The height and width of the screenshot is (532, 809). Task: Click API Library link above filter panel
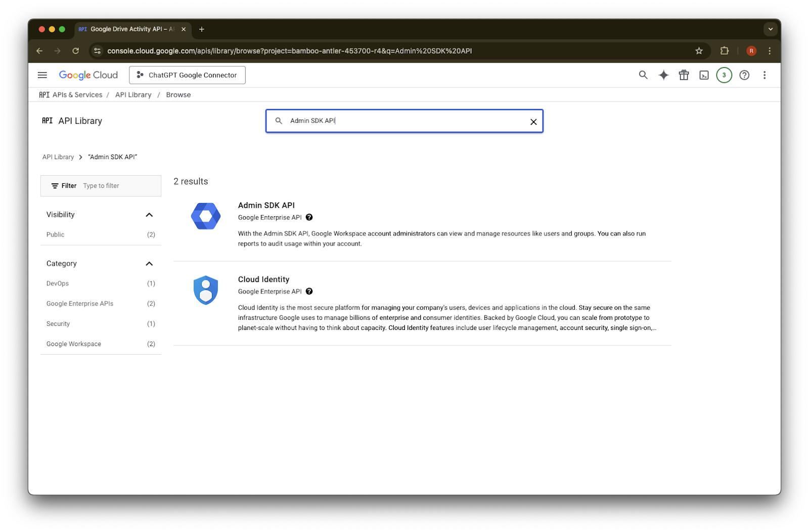coord(58,157)
